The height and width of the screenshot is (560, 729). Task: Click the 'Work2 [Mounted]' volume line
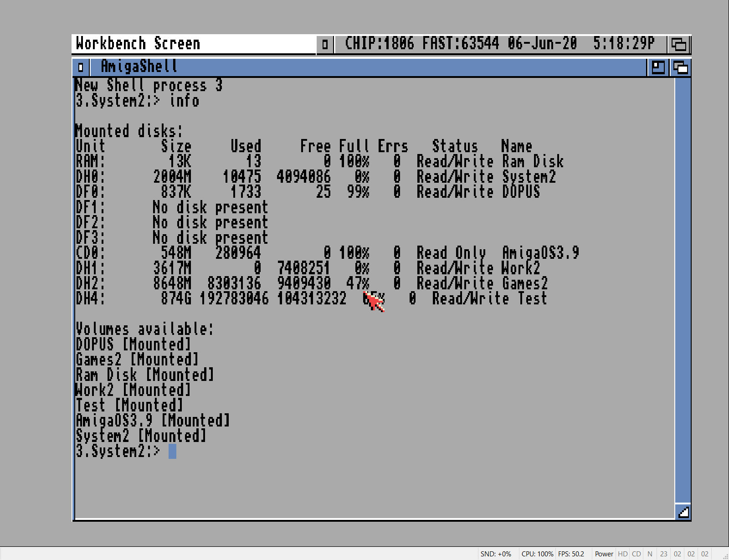pos(133,390)
